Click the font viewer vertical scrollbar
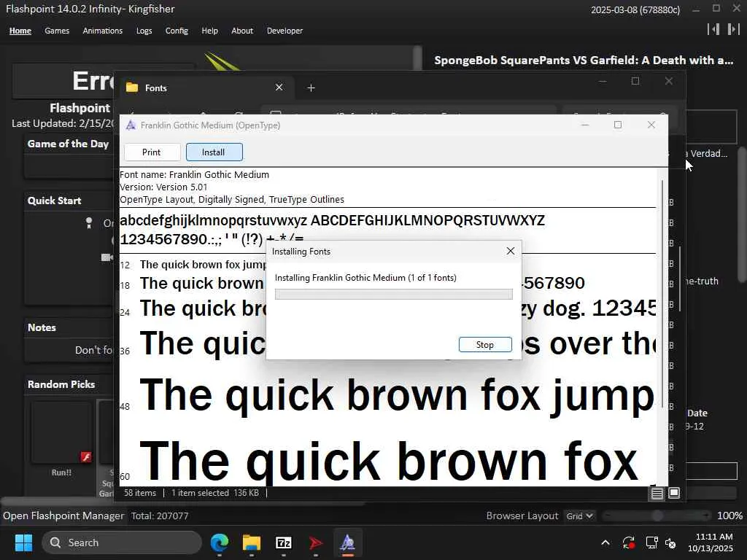 [662, 294]
